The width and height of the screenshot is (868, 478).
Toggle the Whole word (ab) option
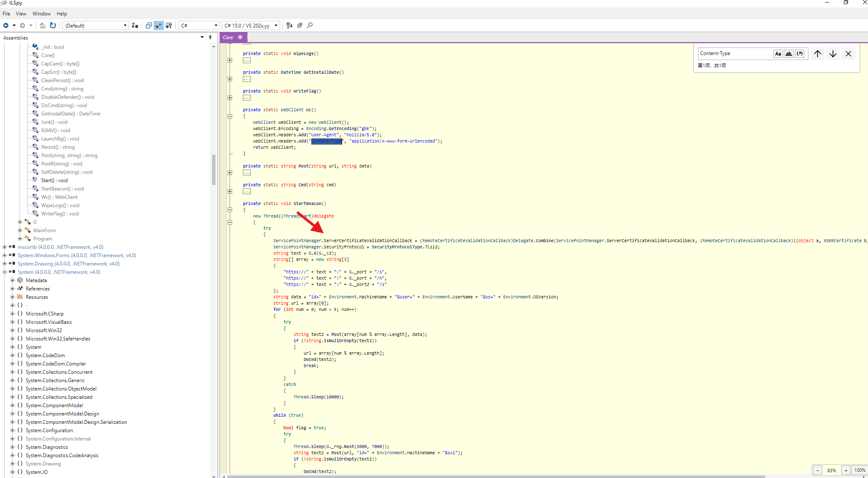tap(789, 54)
